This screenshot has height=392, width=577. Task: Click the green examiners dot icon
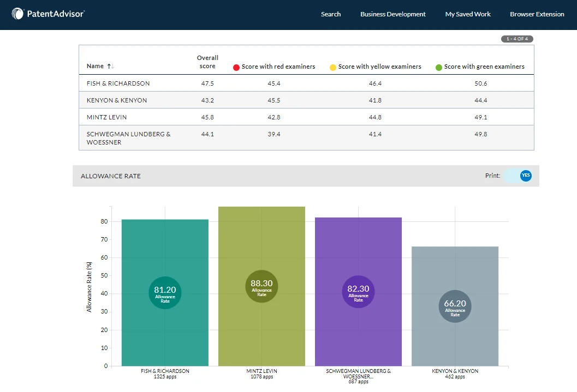[x=439, y=67]
